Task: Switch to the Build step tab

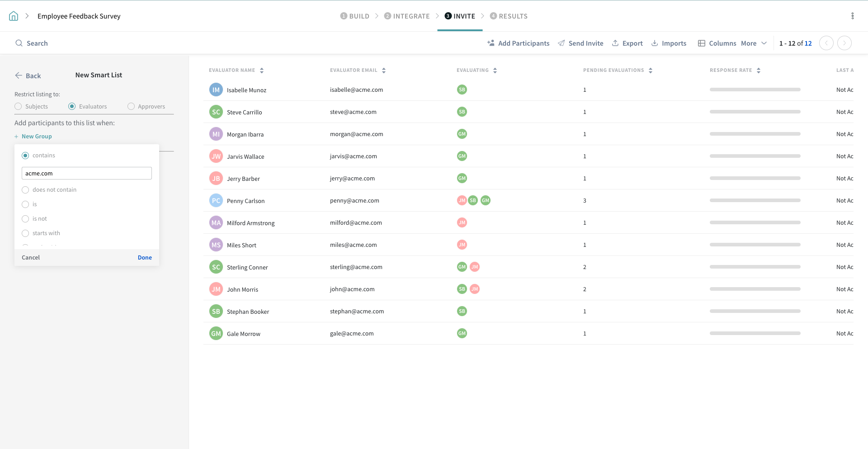Action: (355, 16)
